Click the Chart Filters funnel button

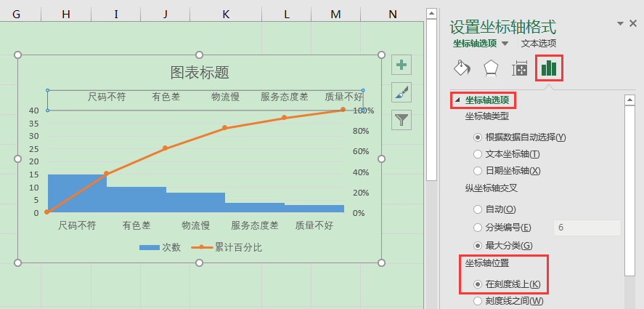[x=402, y=120]
